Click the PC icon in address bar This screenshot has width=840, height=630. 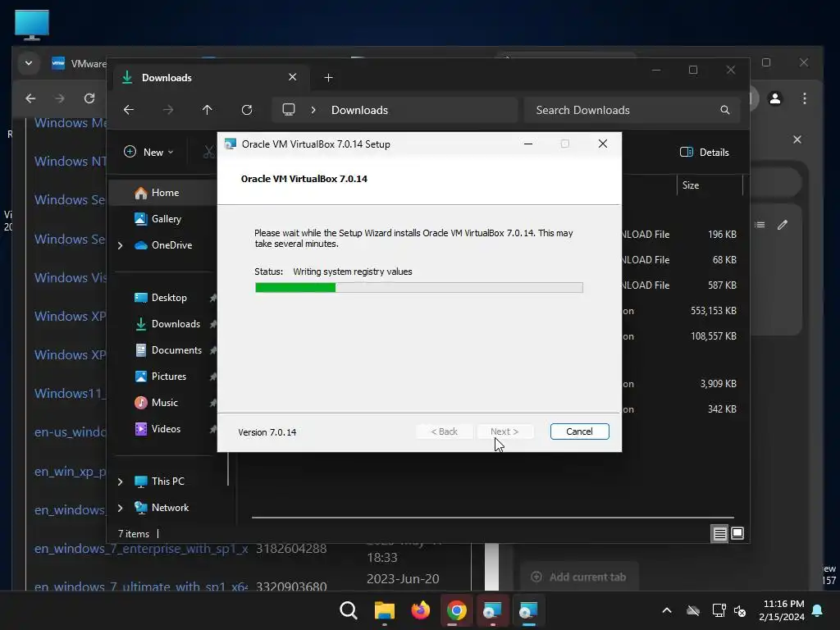pos(289,110)
